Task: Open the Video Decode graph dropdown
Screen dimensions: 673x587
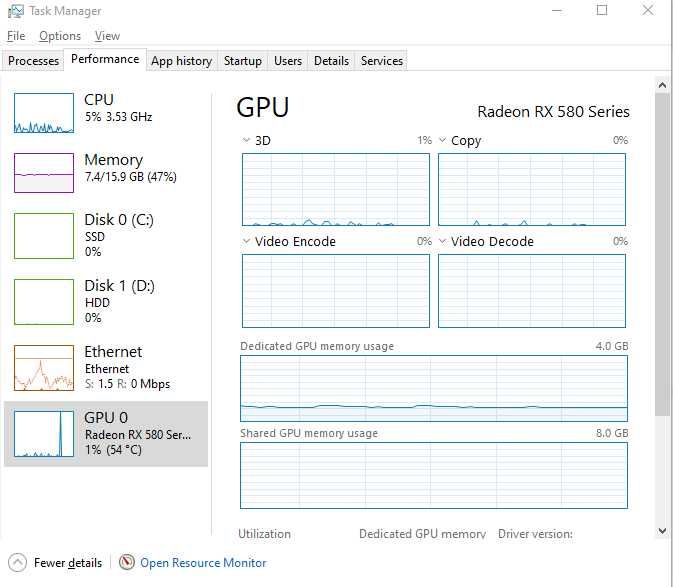Action: click(443, 242)
